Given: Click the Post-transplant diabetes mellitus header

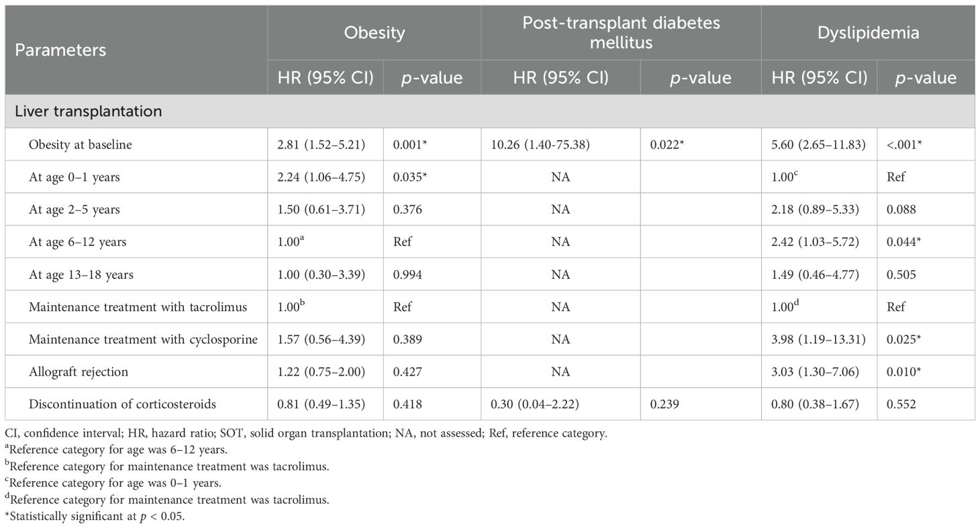Looking at the screenshot, I should tap(621, 33).
